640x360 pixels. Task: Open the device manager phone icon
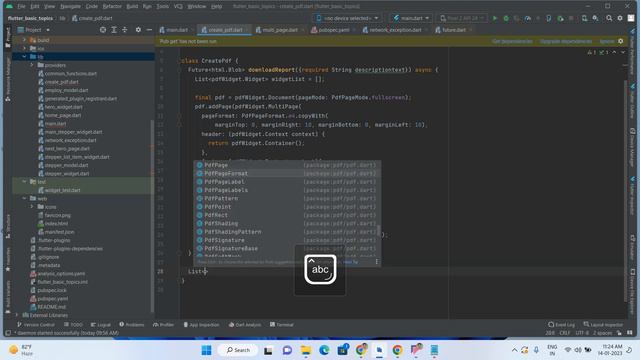[584, 18]
